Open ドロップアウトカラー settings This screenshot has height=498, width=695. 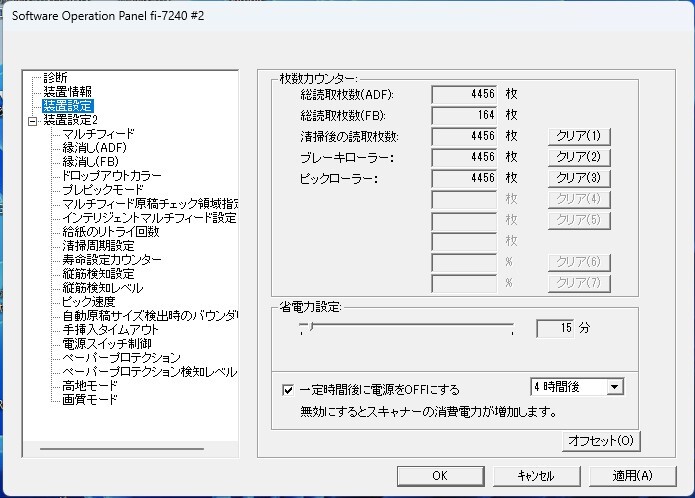111,176
